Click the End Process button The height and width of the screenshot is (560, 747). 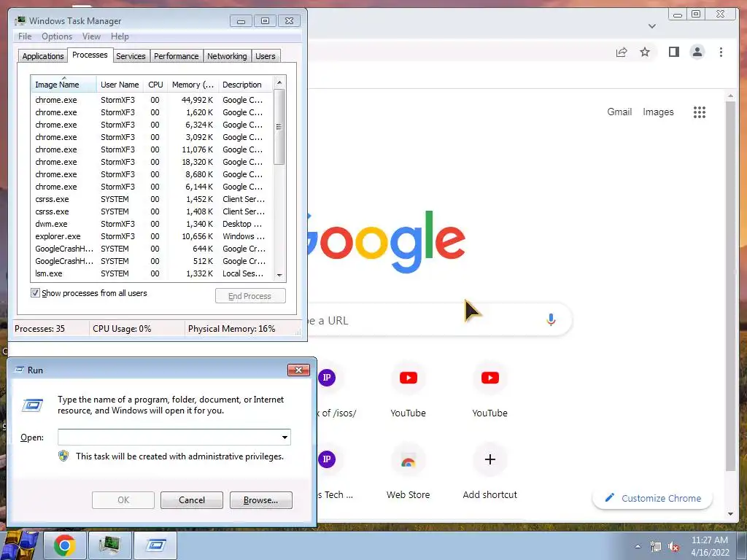coord(250,296)
